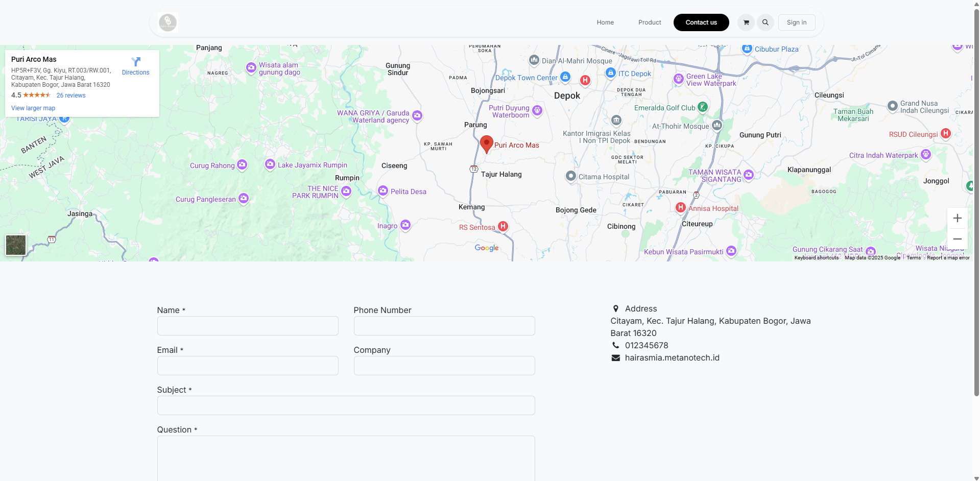Click Citama Hospital marker icon
The height and width of the screenshot is (481, 980).
coord(571,176)
